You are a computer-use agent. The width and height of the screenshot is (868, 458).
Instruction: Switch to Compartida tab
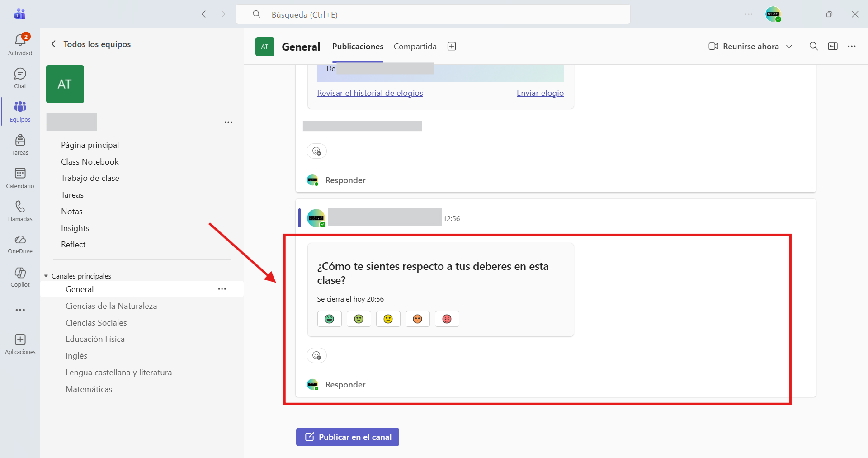415,46
